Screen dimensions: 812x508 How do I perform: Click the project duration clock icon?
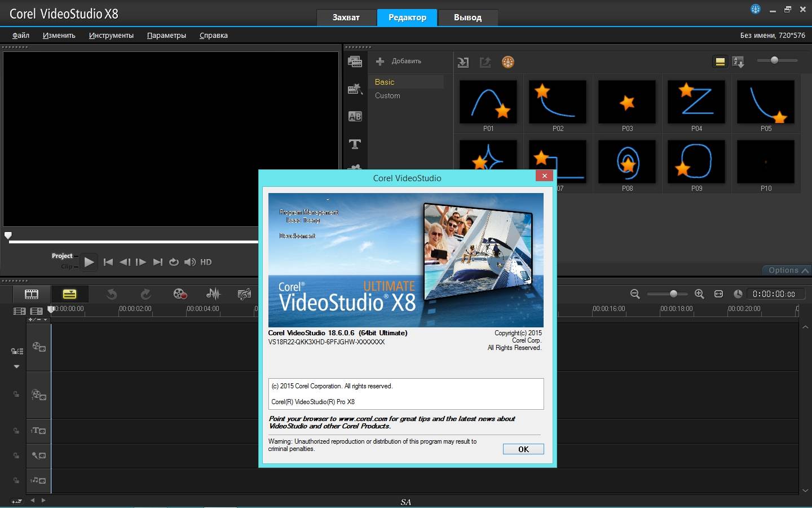tap(738, 294)
